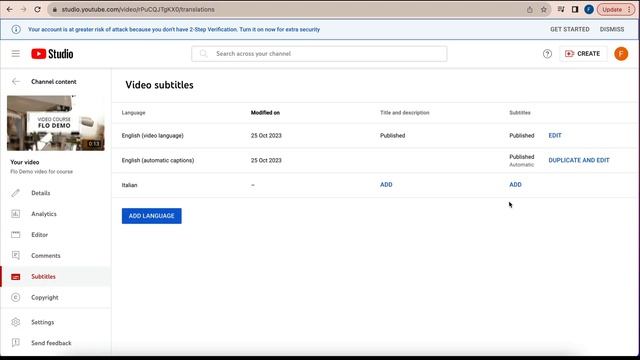Screen dimensions: 640x360
Task: Click the Copyright circle icon
Action: (x=16, y=297)
